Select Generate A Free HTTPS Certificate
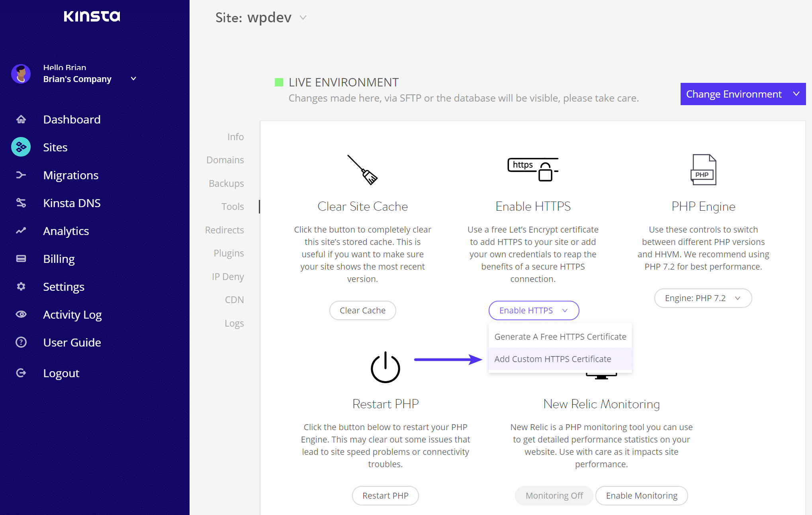The width and height of the screenshot is (812, 515). 559,336
